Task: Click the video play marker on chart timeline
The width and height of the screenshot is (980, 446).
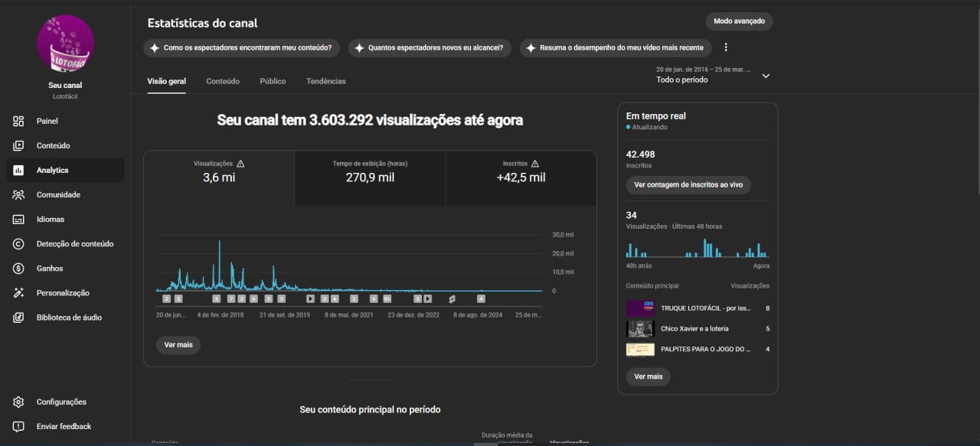Action: point(310,299)
